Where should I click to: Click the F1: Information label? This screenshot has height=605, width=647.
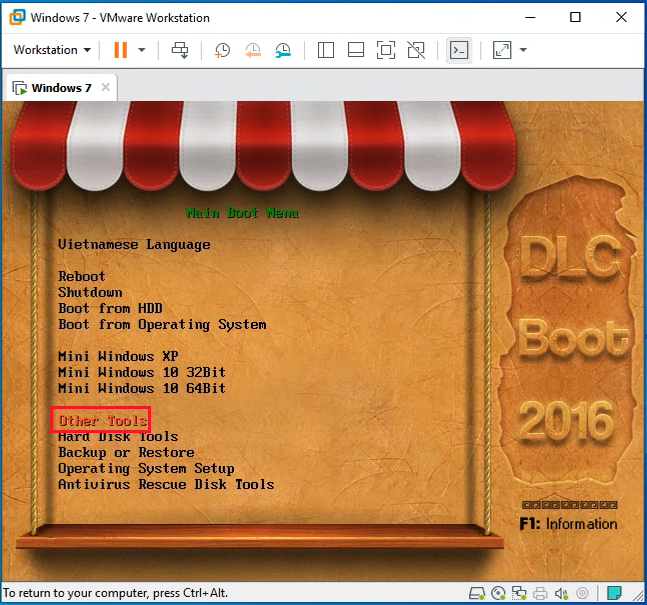click(569, 524)
